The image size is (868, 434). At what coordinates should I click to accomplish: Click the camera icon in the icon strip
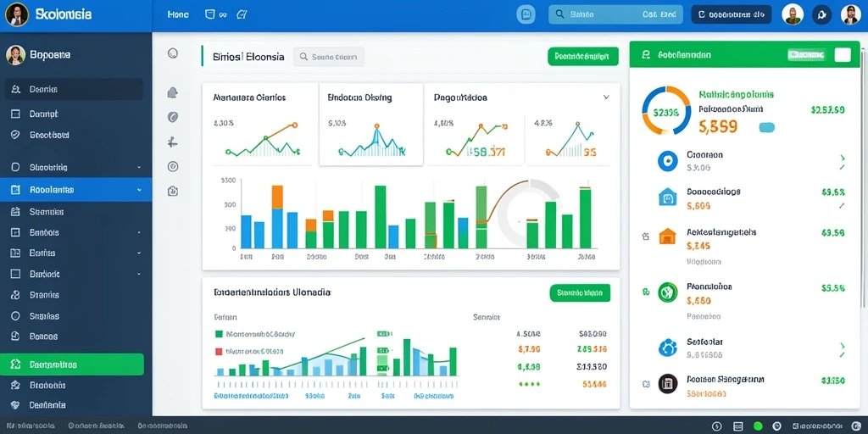[x=173, y=192]
